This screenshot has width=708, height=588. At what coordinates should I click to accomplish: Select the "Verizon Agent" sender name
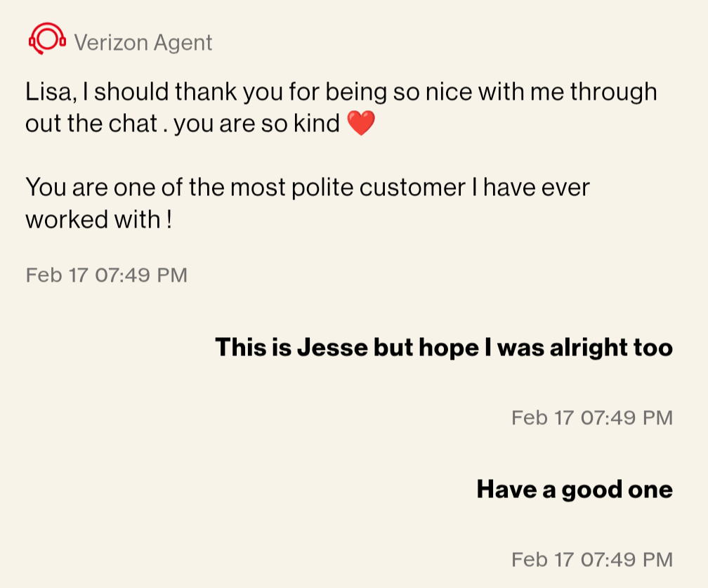tap(143, 43)
